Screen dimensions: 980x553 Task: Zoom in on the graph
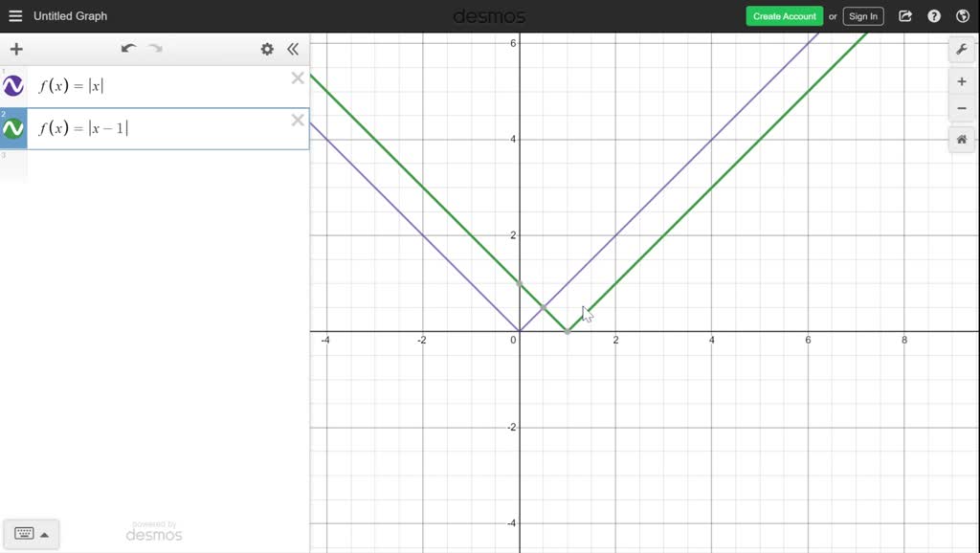click(x=962, y=82)
